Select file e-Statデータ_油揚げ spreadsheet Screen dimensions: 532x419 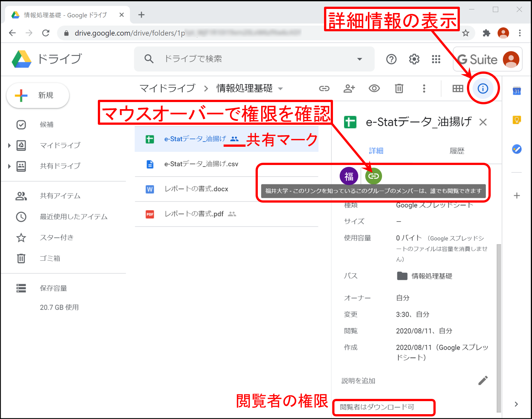(226, 139)
